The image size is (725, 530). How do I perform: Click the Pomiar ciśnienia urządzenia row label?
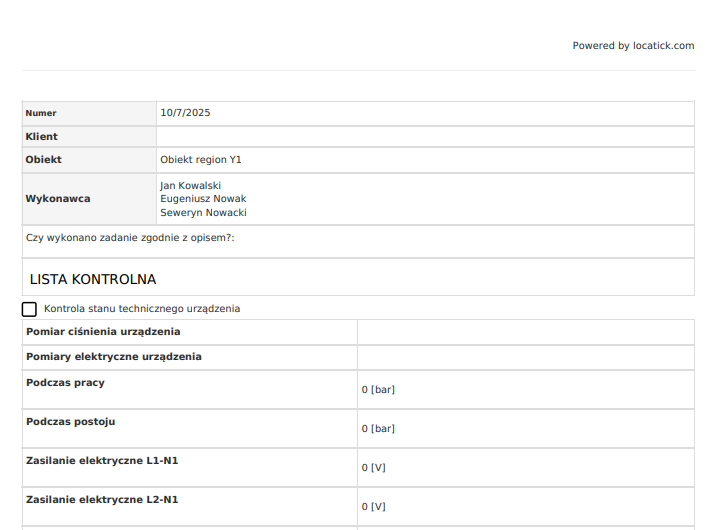click(x=103, y=331)
